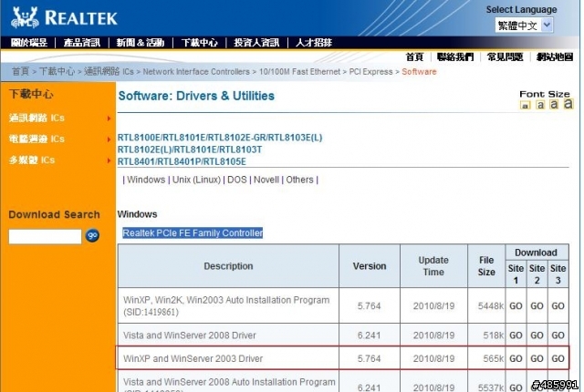
Task: Jump to the DOS section link
Action: pyautogui.click(x=237, y=180)
